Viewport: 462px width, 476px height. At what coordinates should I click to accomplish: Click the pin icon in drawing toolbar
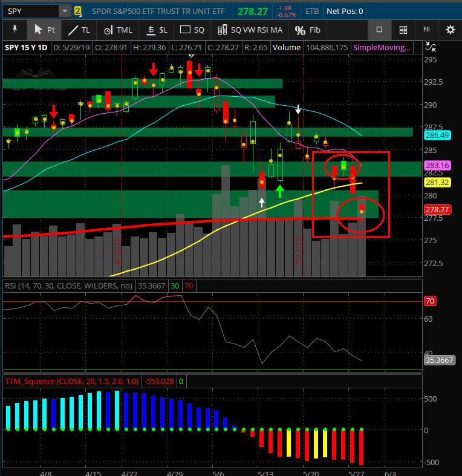tap(15, 30)
